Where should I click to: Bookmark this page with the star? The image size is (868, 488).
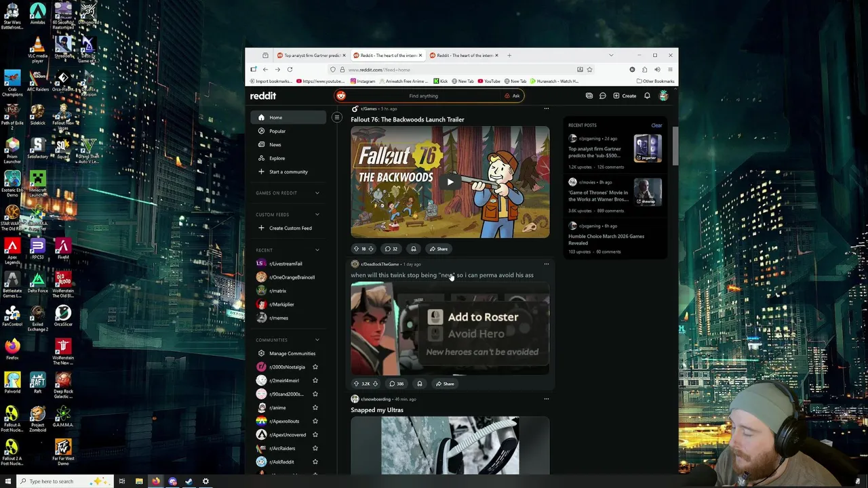click(589, 69)
